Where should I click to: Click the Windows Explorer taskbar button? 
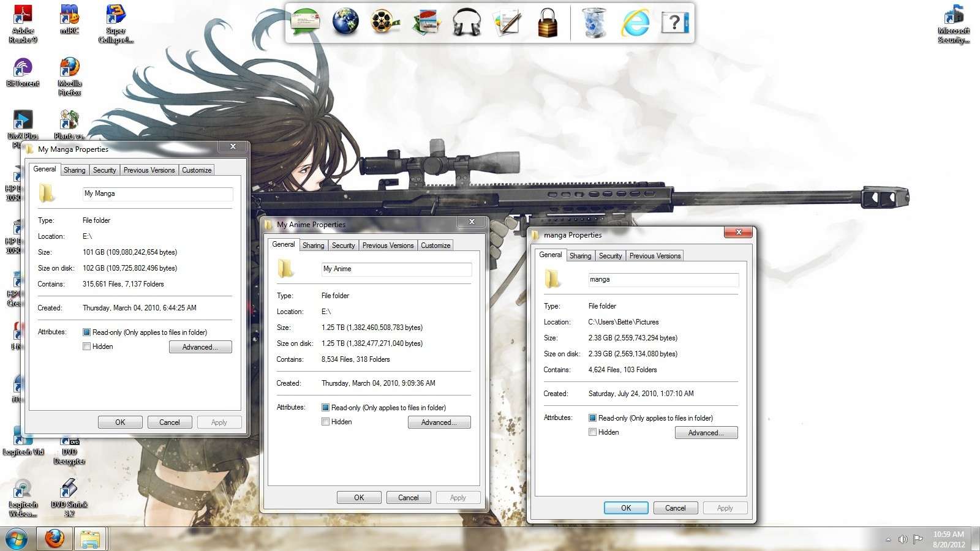[x=91, y=539]
